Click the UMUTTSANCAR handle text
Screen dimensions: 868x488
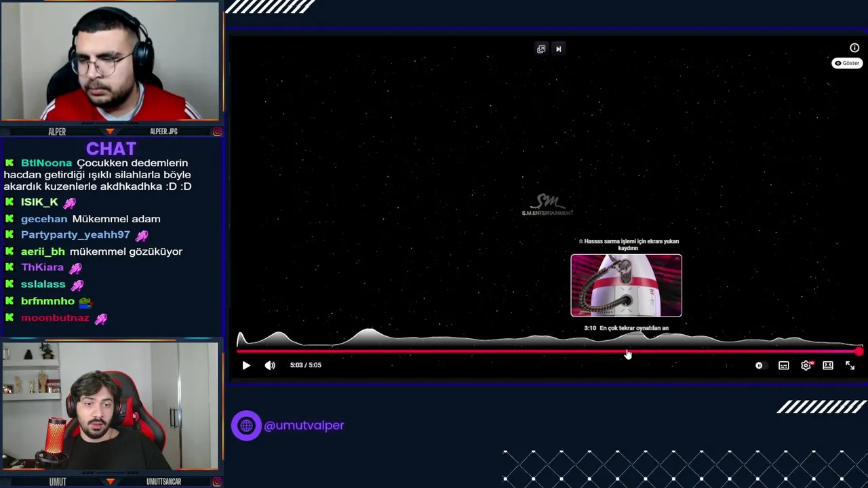[163, 481]
